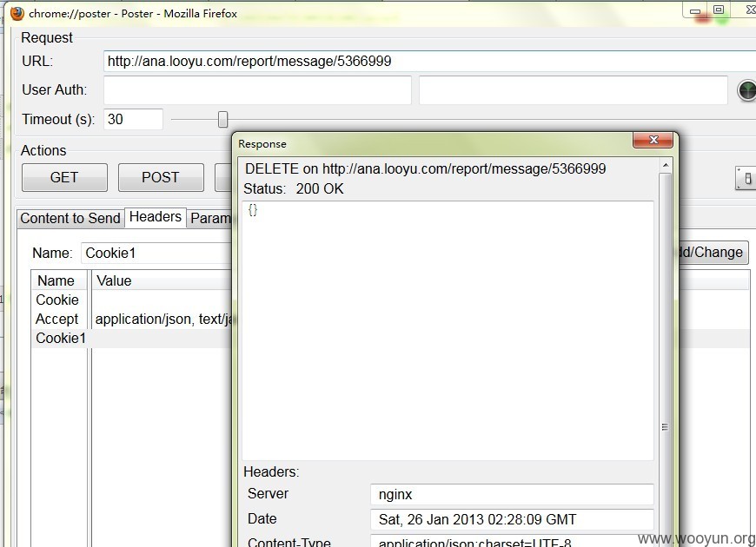Click the application/json Accept value cell
This screenshot has height=547, width=756.
click(163, 319)
